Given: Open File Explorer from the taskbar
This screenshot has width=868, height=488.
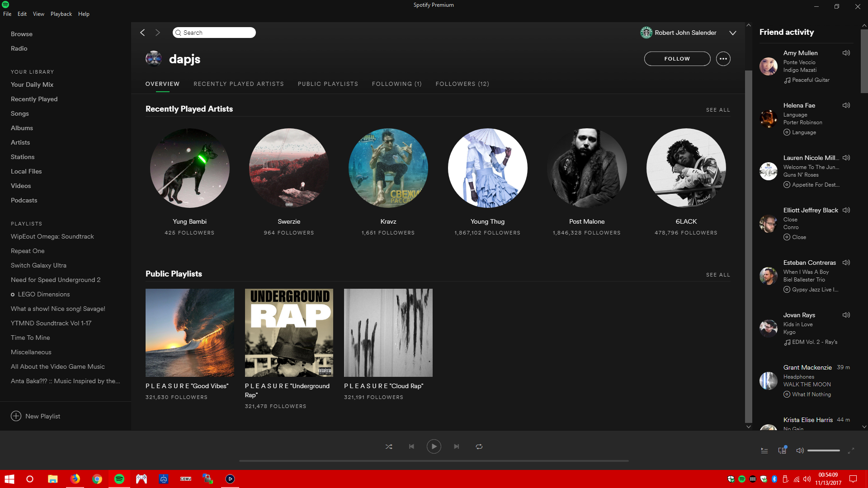Looking at the screenshot, I should tap(53, 479).
